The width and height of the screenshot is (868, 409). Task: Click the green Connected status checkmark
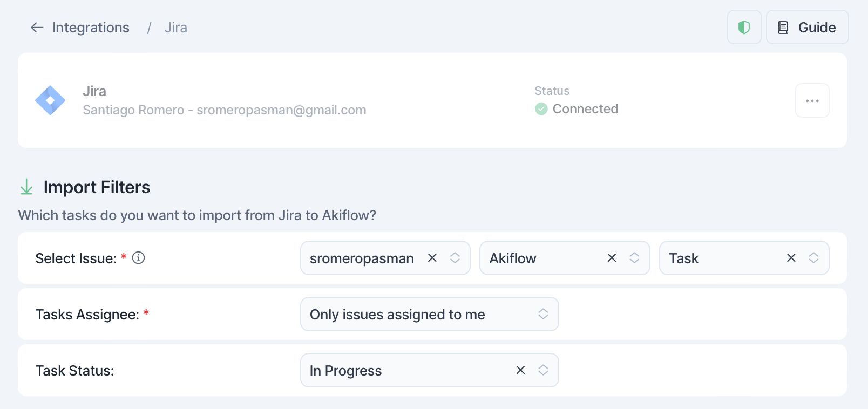click(541, 109)
